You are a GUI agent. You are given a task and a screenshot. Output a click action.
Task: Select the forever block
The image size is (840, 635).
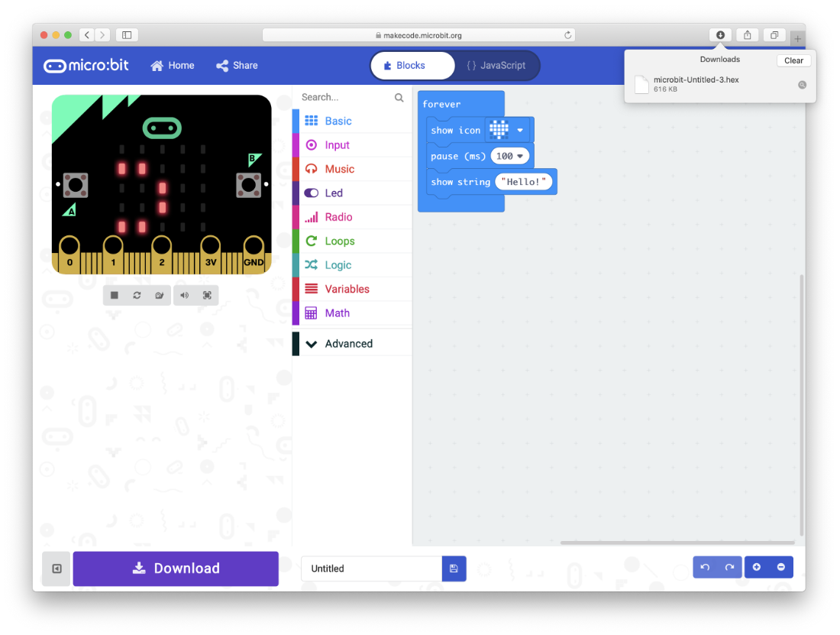pyautogui.click(x=441, y=105)
